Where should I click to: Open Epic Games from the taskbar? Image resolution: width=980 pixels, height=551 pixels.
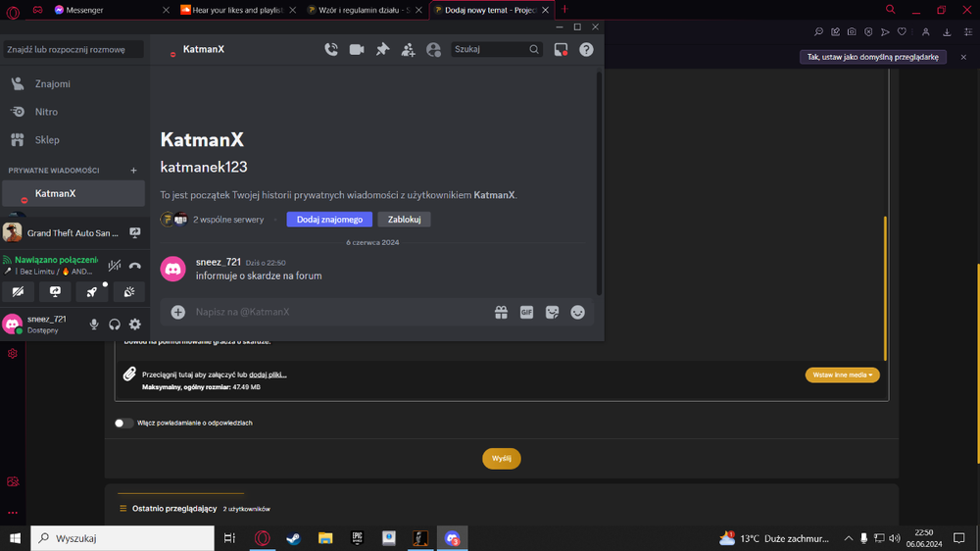pos(357,538)
